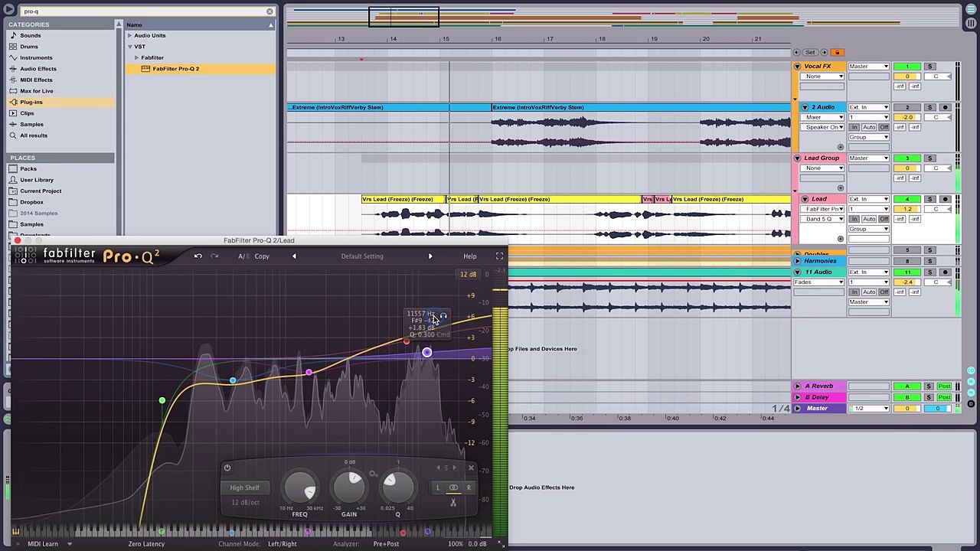Image resolution: width=980 pixels, height=551 pixels.
Task: Collapse the VST folder in the browser
Action: click(130, 47)
